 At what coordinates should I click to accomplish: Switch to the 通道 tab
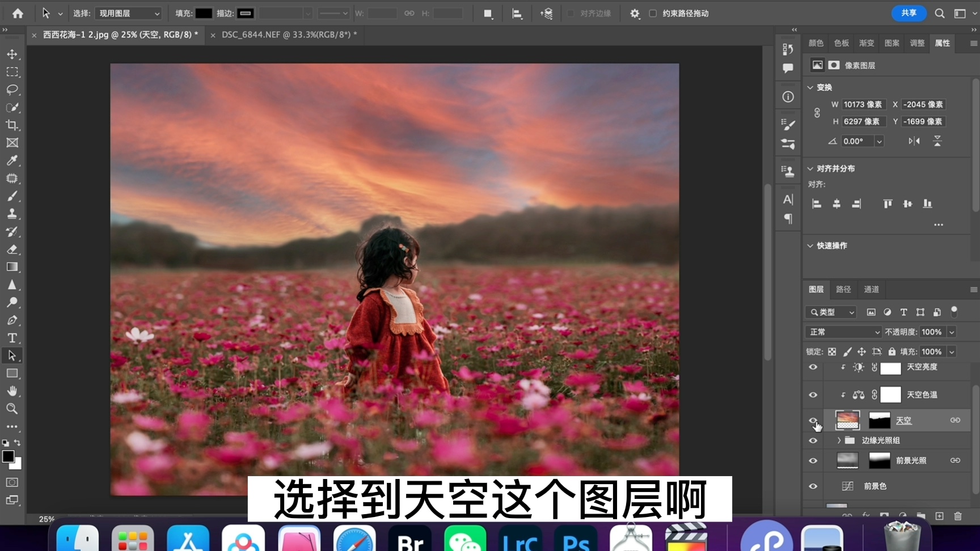[x=871, y=289]
